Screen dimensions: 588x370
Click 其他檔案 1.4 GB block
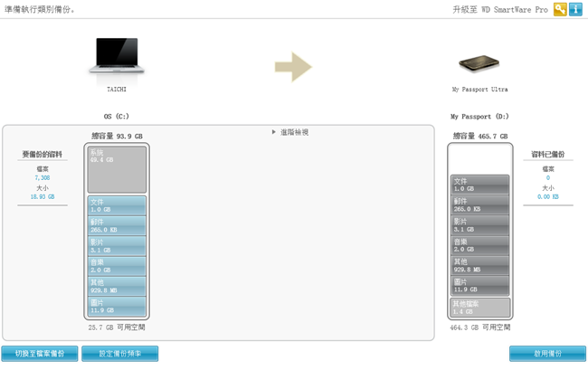[x=480, y=308]
